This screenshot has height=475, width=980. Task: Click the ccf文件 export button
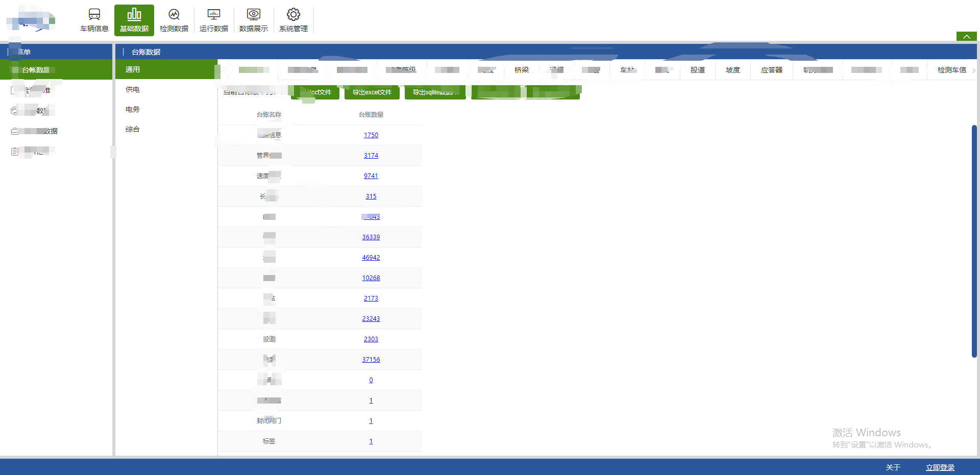coord(315,92)
